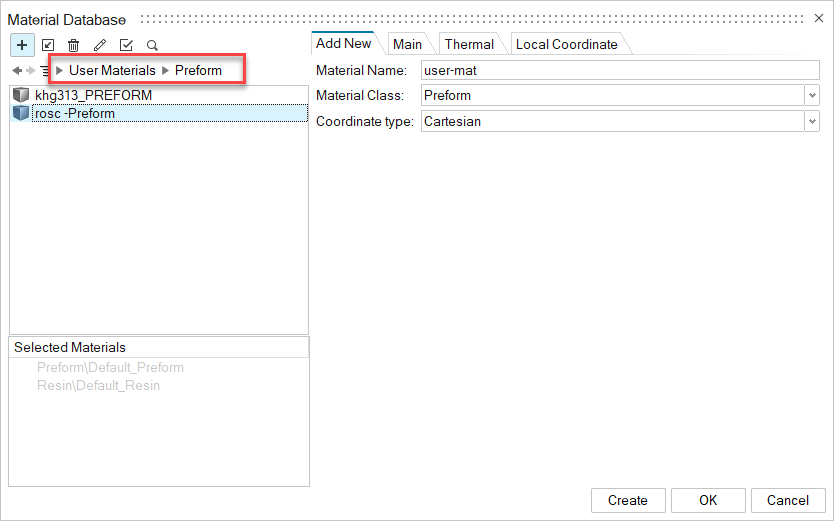This screenshot has height=521, width=834.
Task: Click the import material arrow icon
Action: [x=48, y=45]
